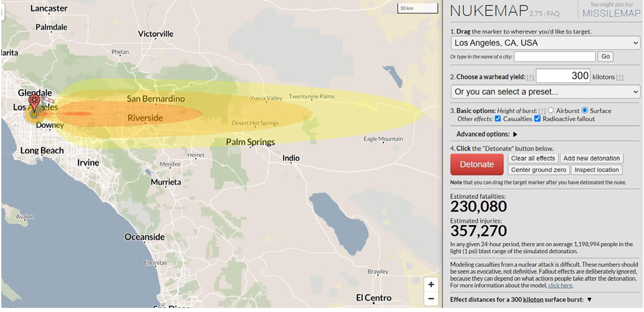Viewport: 644px width, 312px height.
Task: Click the Irvine map label
Action: coord(88,163)
